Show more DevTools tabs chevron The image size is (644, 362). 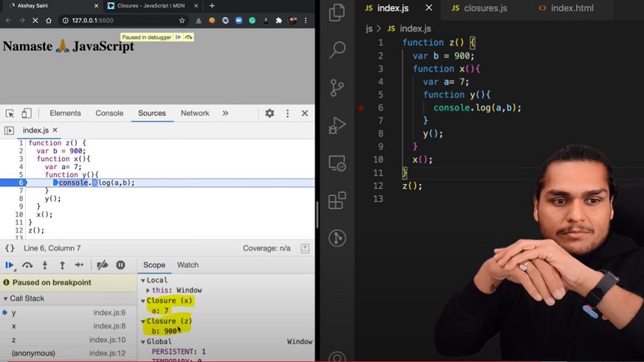pos(225,113)
